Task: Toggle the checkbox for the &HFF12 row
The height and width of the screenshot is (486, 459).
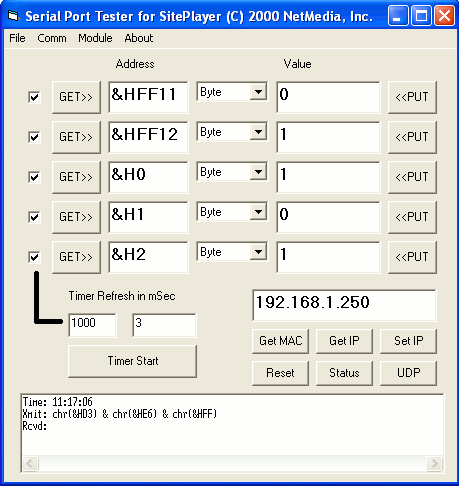Action: tap(34, 137)
